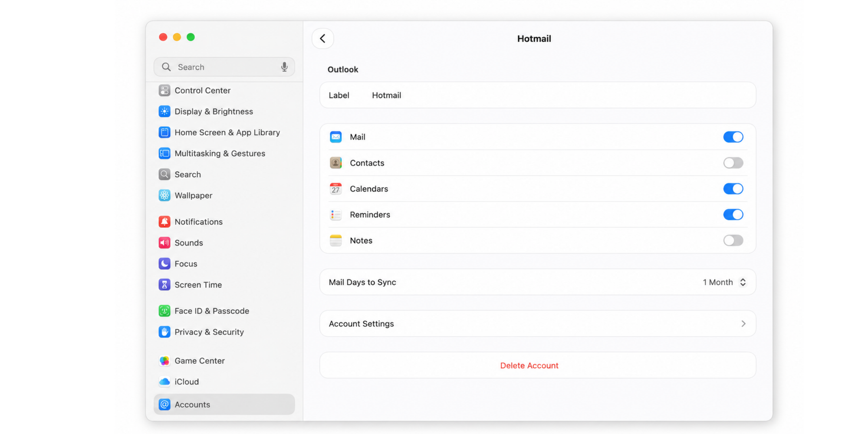The image size is (868, 434).
Task: Click the Search field in sidebar
Action: coord(224,67)
